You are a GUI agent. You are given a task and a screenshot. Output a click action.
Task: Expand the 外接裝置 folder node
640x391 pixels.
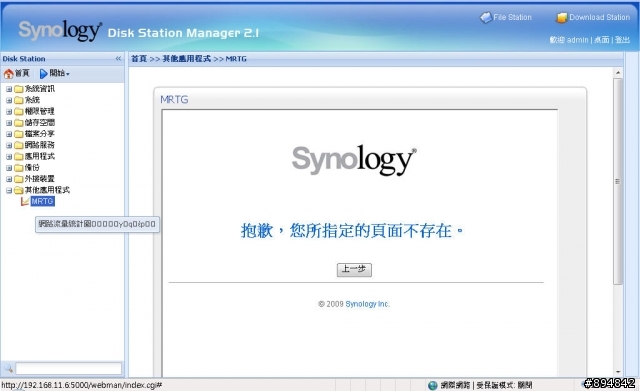9,179
